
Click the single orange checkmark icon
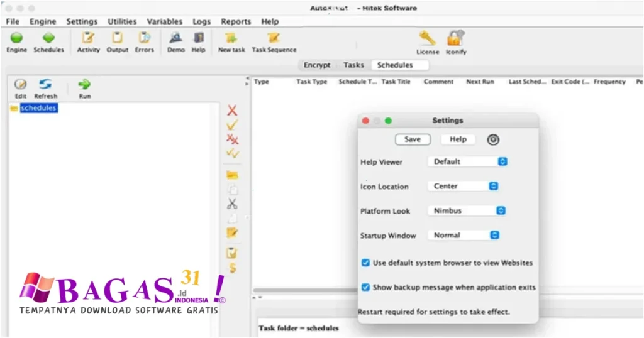(232, 124)
